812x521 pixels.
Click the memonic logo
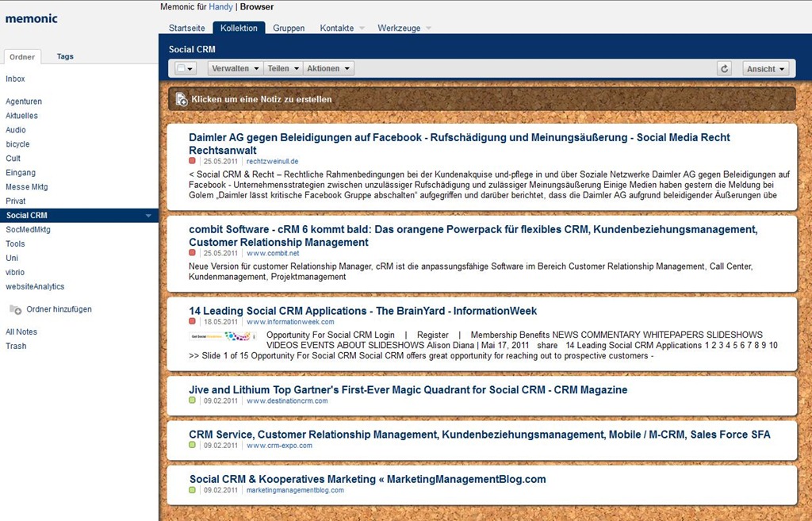coord(32,18)
